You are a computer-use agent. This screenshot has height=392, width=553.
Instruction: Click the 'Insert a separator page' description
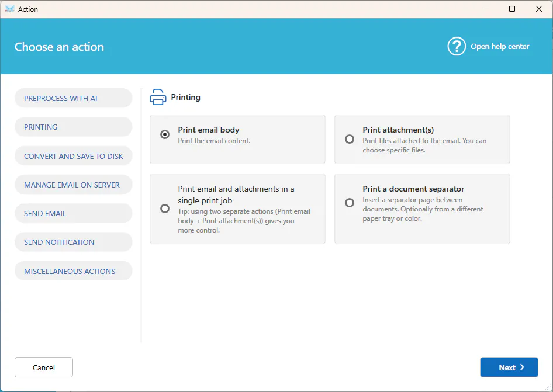(x=423, y=209)
